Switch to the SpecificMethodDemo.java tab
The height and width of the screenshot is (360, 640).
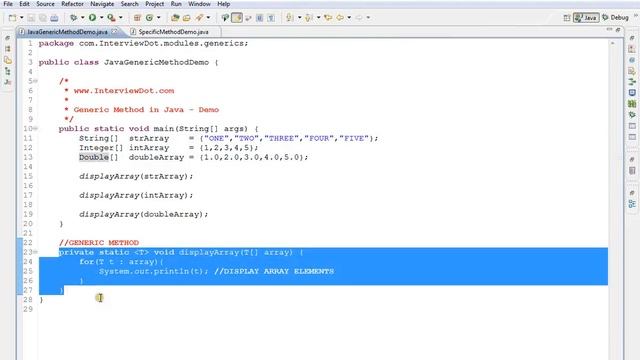point(173,31)
